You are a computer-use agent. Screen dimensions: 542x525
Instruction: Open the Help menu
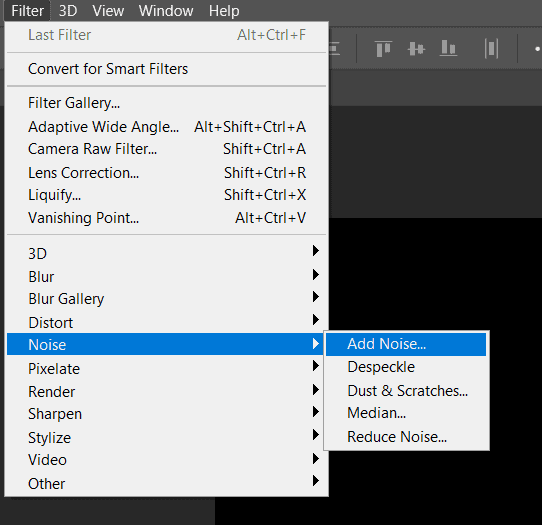(x=224, y=11)
